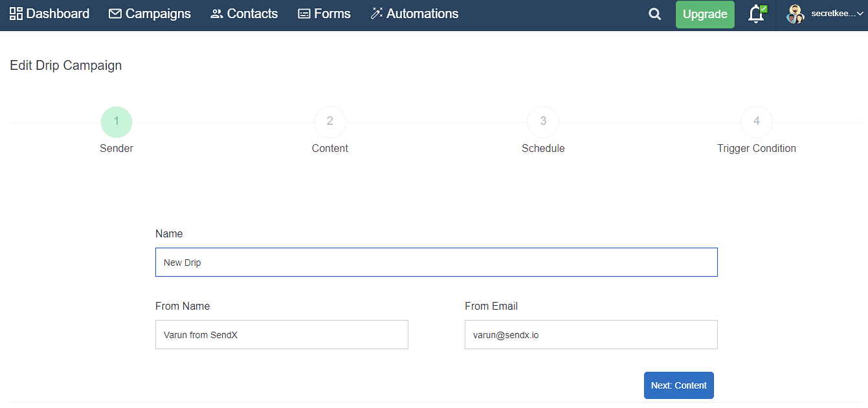Select step 1 Sender circle
The image size is (868, 408).
pyautogui.click(x=117, y=122)
